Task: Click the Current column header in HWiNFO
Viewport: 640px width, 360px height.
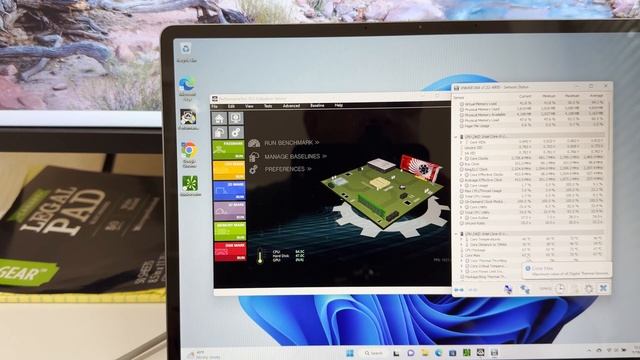Action: 525,96
